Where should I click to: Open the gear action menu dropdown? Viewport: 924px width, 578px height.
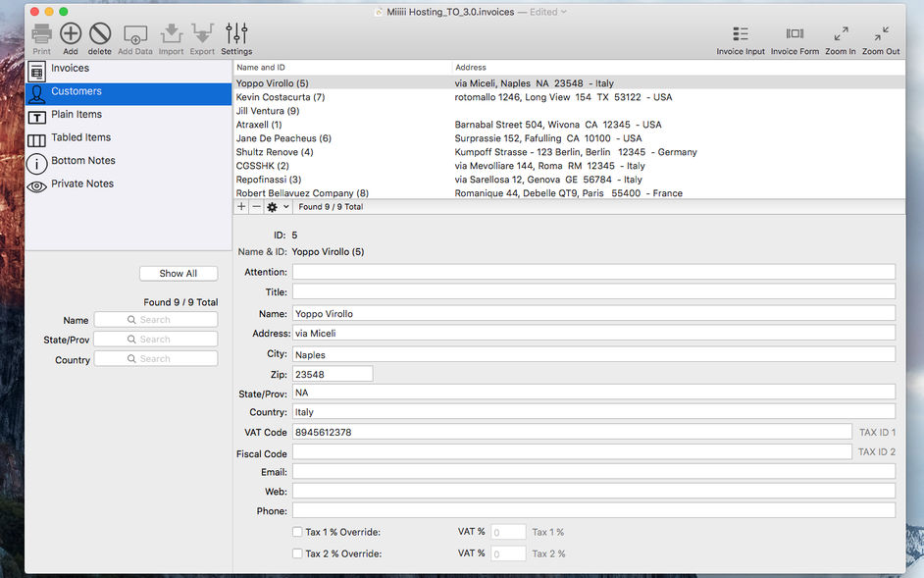[279, 207]
